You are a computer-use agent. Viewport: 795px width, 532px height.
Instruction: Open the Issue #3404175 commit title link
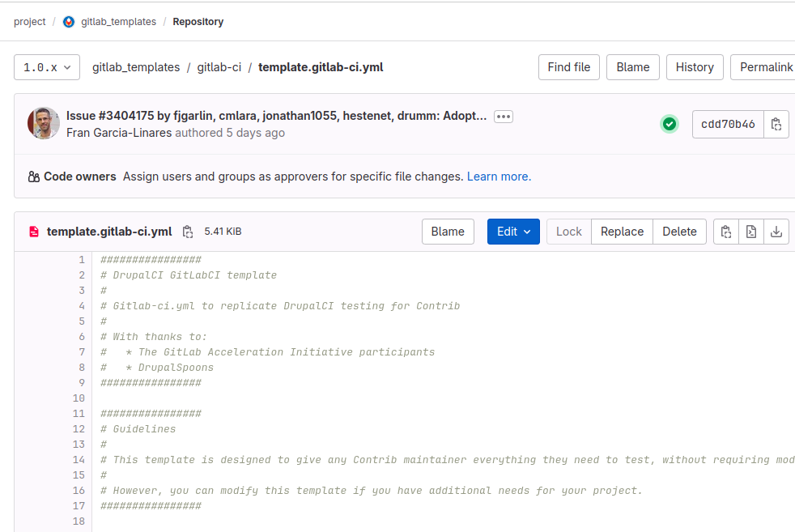(x=276, y=116)
